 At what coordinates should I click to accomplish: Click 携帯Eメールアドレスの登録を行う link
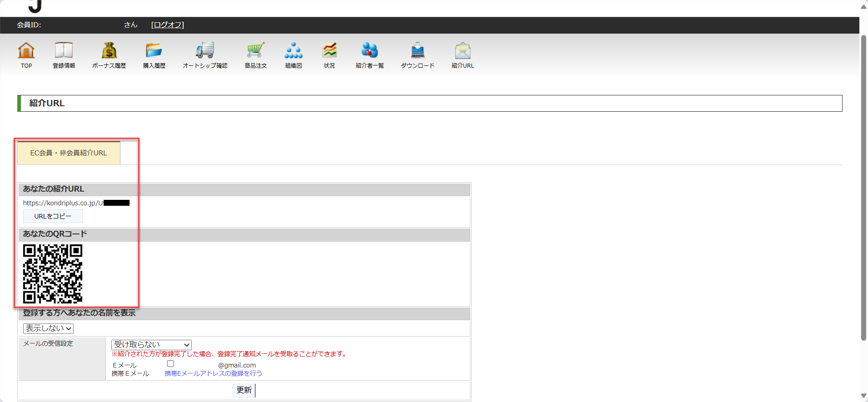click(x=213, y=373)
